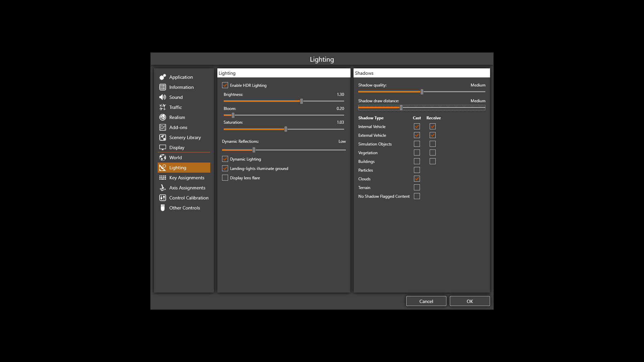Image resolution: width=644 pixels, height=362 pixels.
Task: Toggle Enable HDR Lighting checkbox
Action: [225, 85]
